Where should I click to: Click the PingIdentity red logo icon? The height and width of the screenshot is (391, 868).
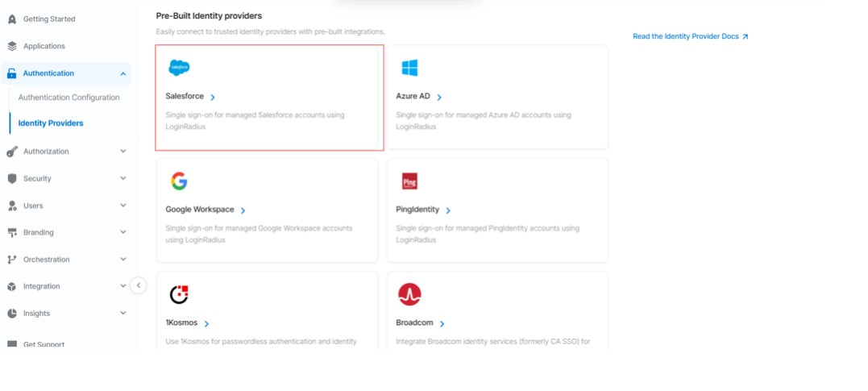[409, 181]
